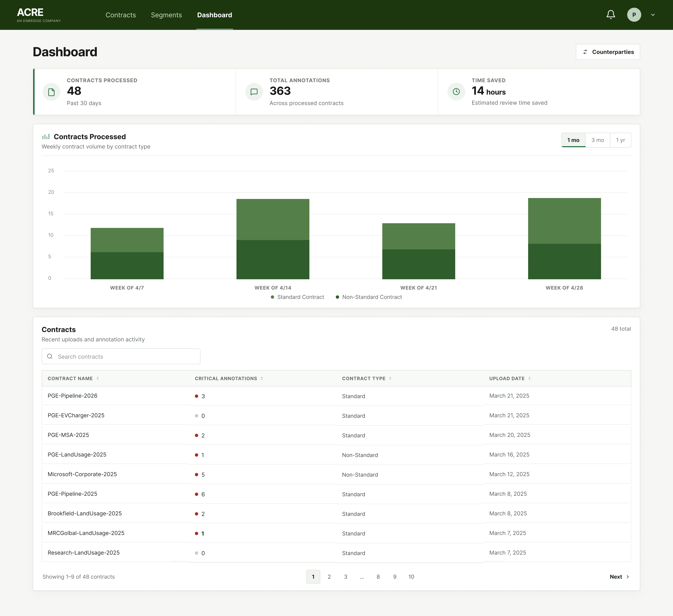Switch chart range to 1 yr
Screen dimensions: 673x616
tap(620, 140)
